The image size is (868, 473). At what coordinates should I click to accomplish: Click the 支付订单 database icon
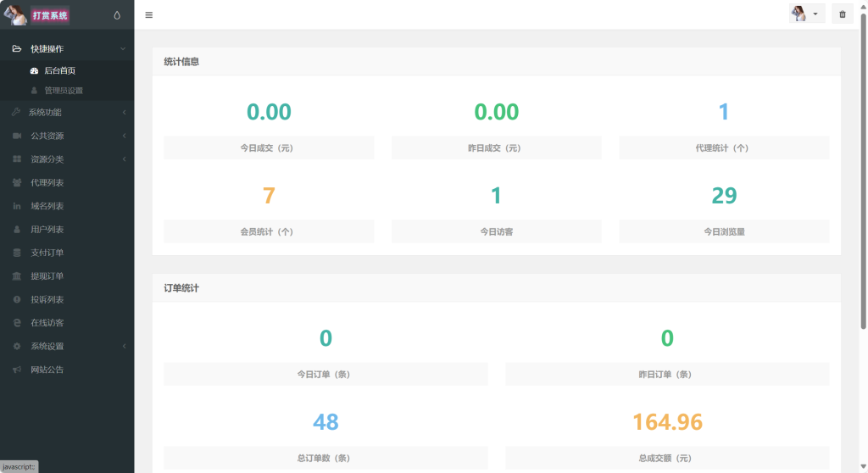[17, 253]
